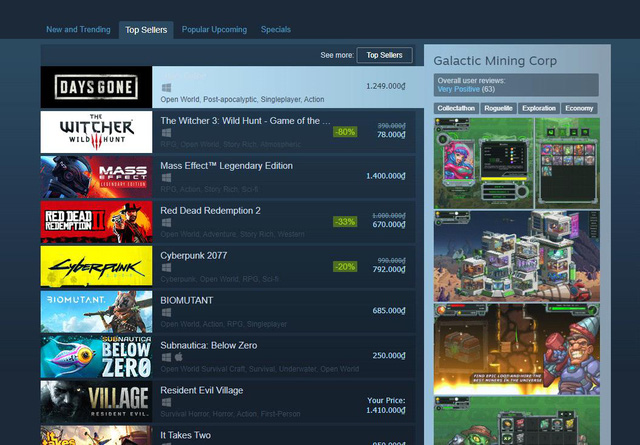The height and width of the screenshot is (445, 640).
Task: Open the BIOMUTANT capsule image
Action: (96, 312)
